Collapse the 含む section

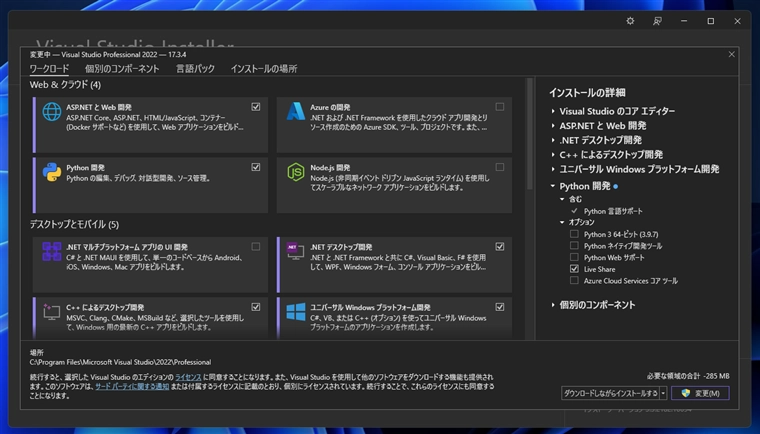pos(562,199)
